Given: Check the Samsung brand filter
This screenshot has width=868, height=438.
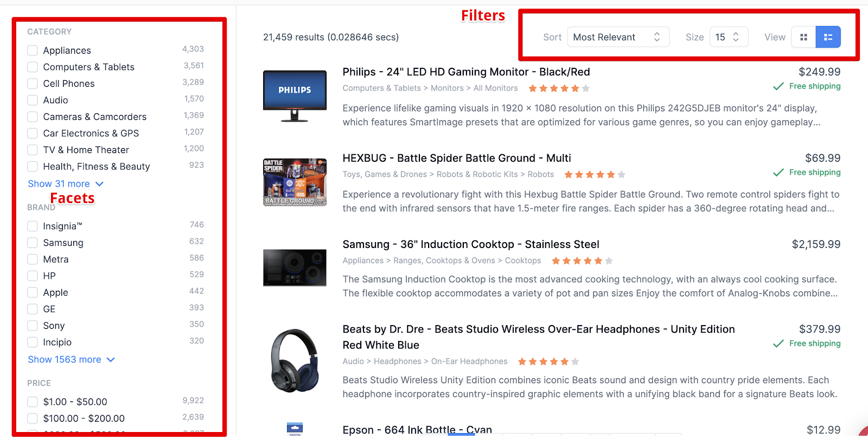Looking at the screenshot, I should tap(33, 243).
